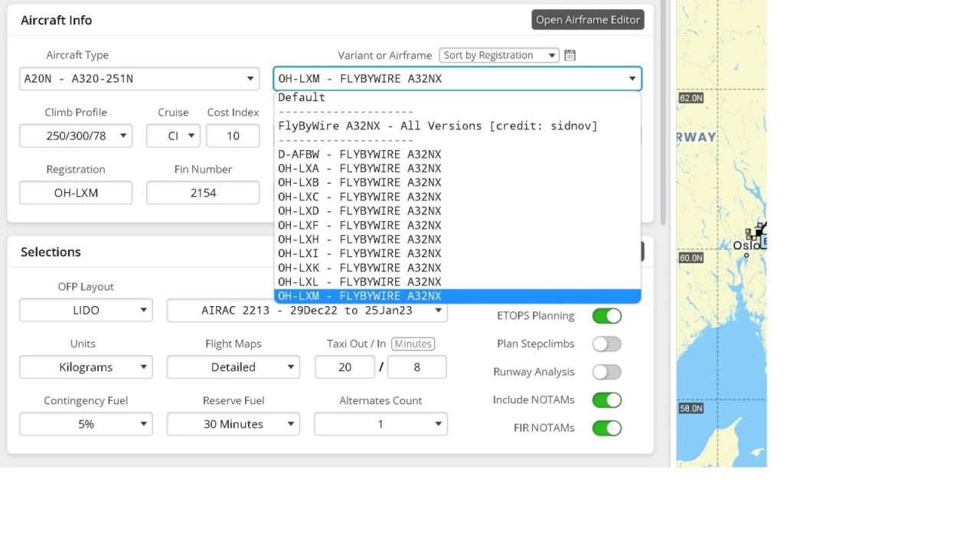Open the AIRAC 2213 cycle dropdown
The width and height of the screenshot is (980, 551).
tap(307, 311)
